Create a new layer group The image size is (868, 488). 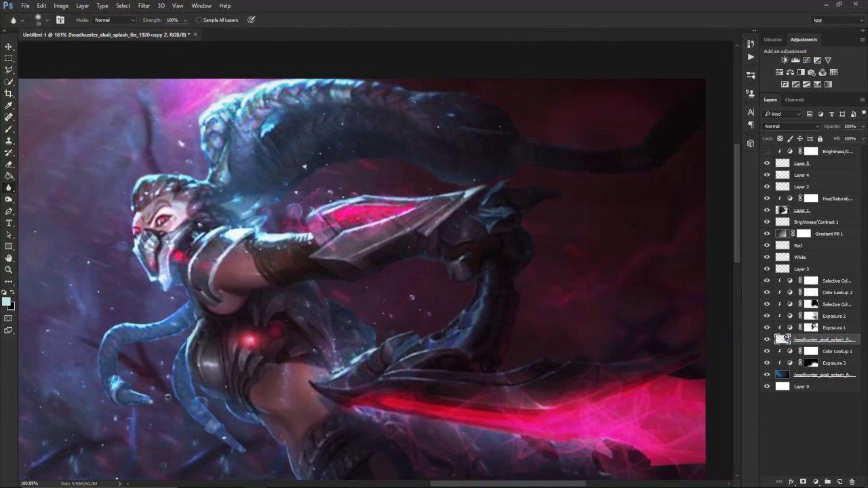click(828, 482)
